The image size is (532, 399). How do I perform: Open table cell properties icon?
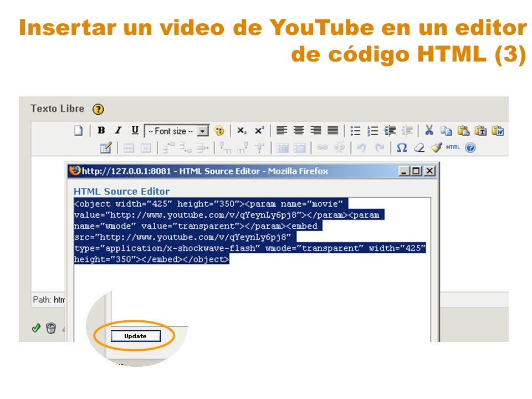click(x=146, y=148)
